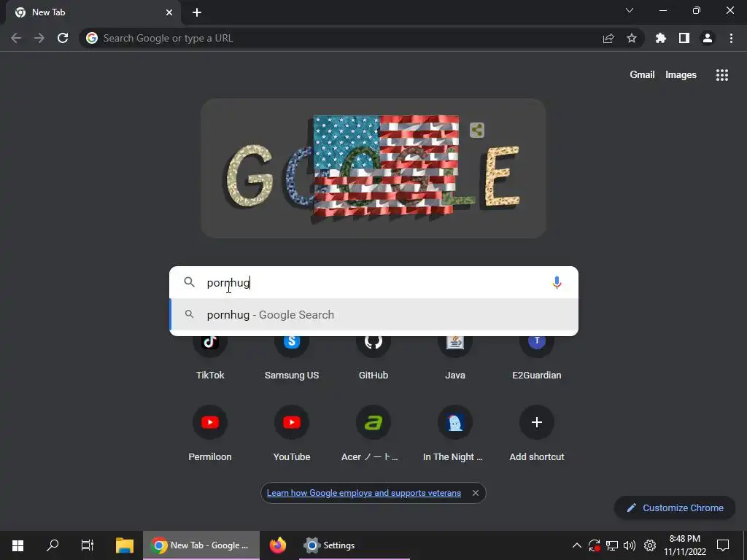Click the Google doodle image

[373, 168]
